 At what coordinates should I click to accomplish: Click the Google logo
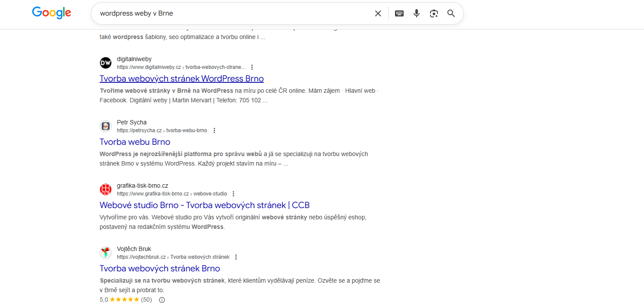point(52,13)
